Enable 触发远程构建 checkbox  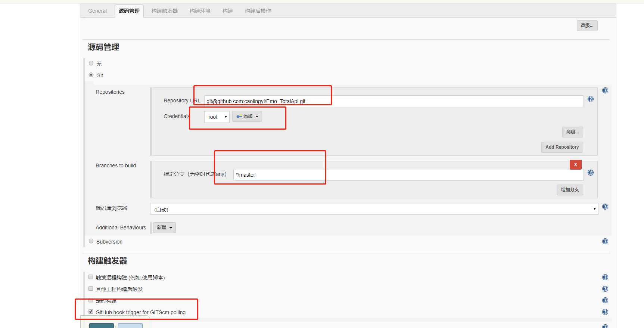[x=91, y=277]
